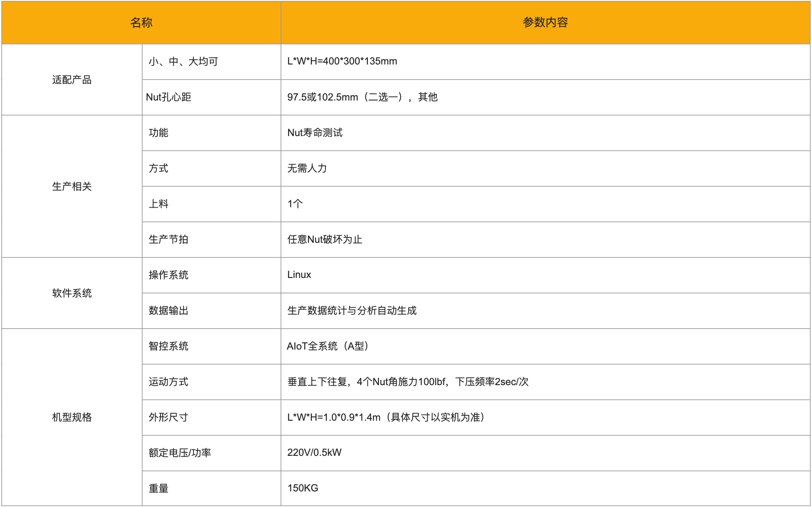812x507 pixels.
Task: Click the 名称 column header
Action: coord(141,23)
